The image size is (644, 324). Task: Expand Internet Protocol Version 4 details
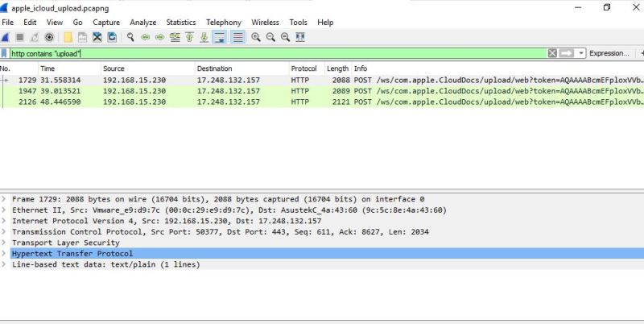[4, 221]
